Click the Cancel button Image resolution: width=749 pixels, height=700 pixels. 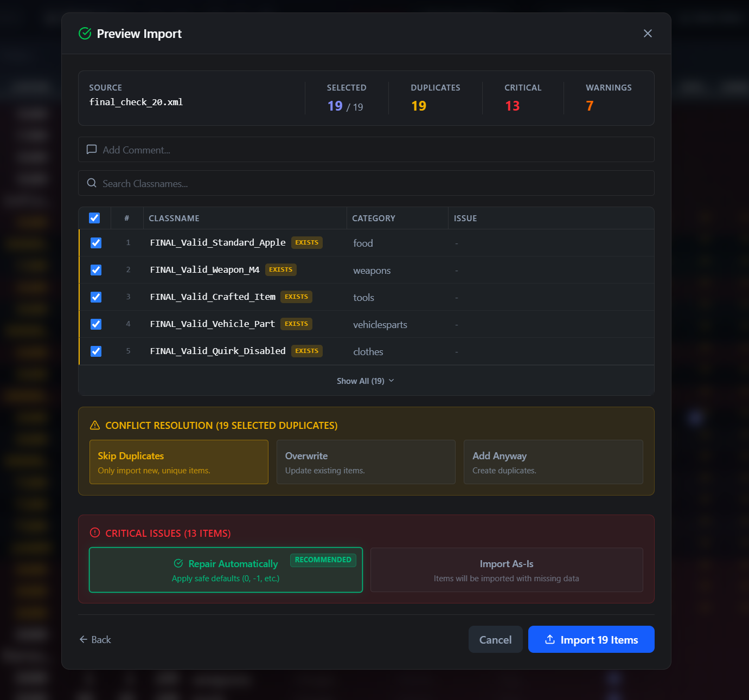click(x=495, y=639)
